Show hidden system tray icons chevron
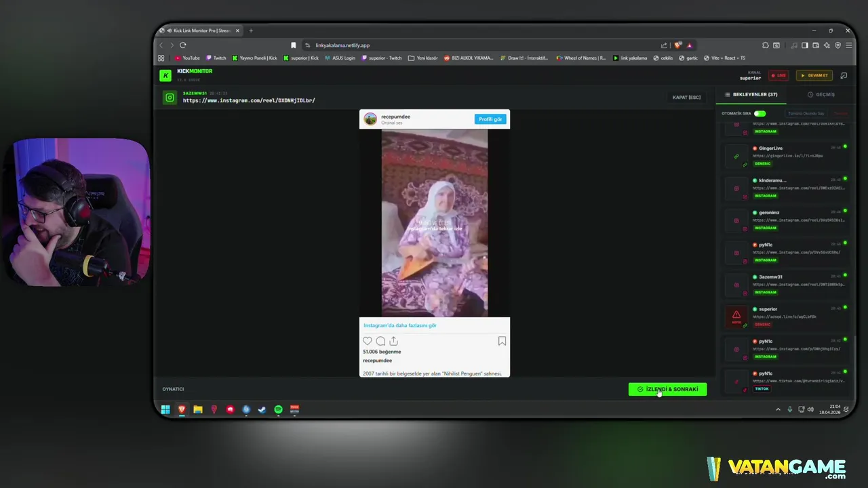 click(x=778, y=409)
